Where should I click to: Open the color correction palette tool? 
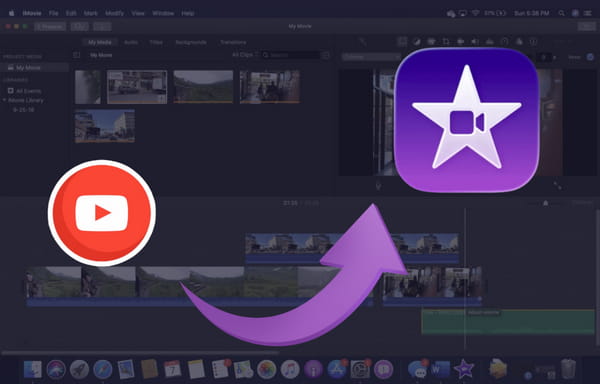431,42
